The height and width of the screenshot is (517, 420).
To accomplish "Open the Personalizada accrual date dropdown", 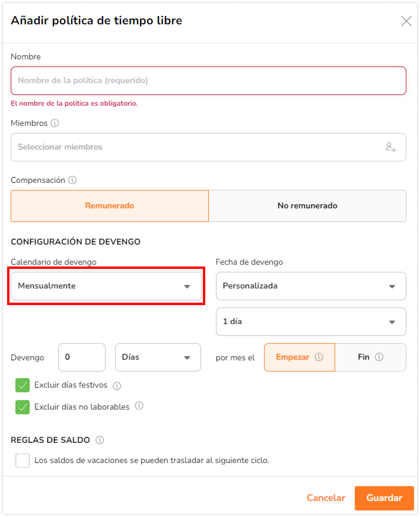I will point(311,286).
